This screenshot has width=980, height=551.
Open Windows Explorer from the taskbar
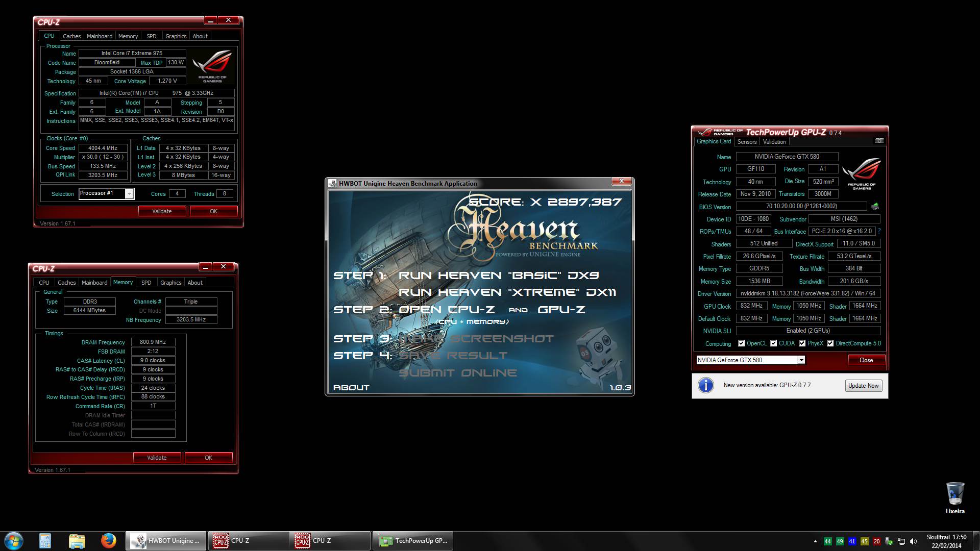pos(77,541)
